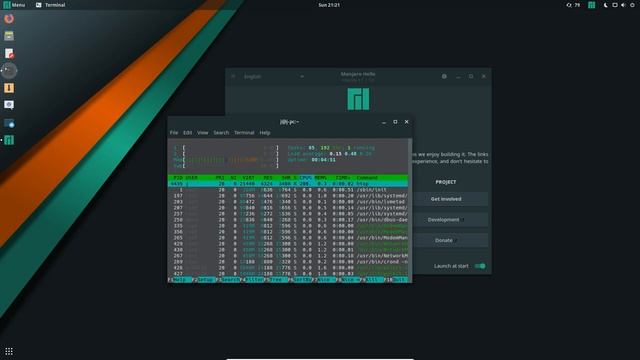Open the Terminal menu in terminal menubar

tap(244, 133)
